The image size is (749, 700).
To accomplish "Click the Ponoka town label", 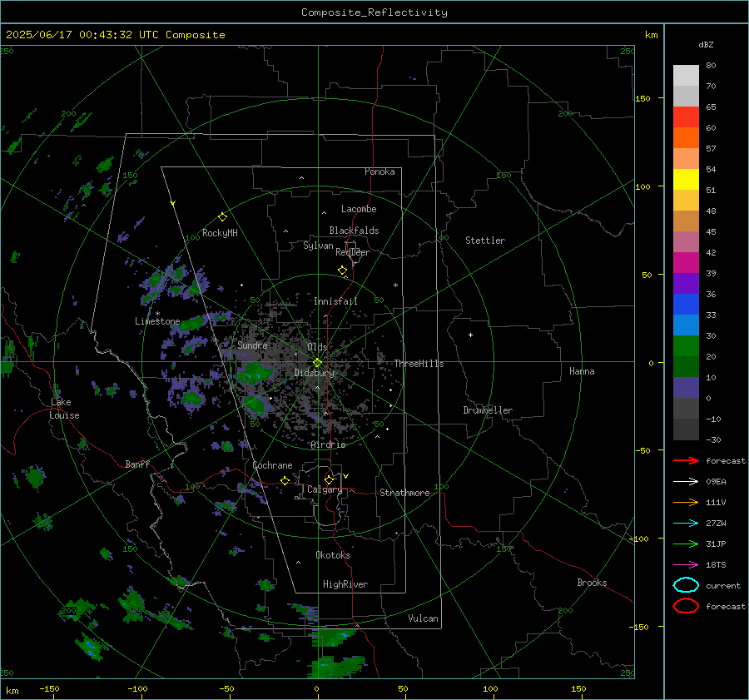I will tap(379, 171).
